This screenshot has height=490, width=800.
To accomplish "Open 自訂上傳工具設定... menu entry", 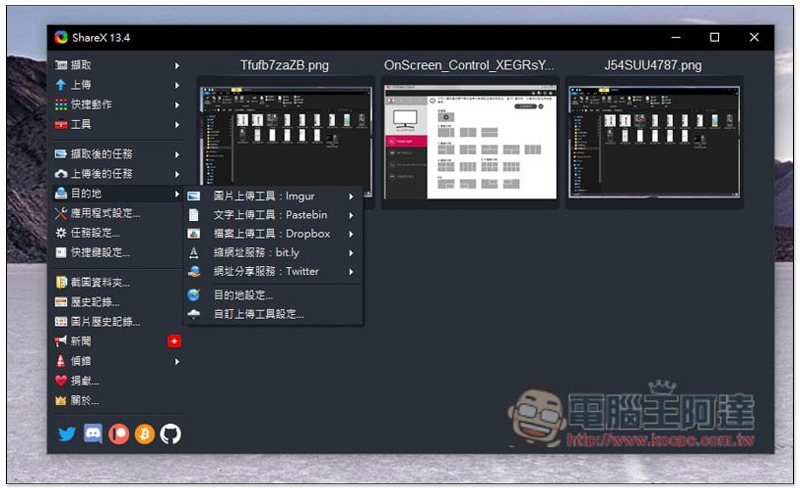I will [x=273, y=314].
